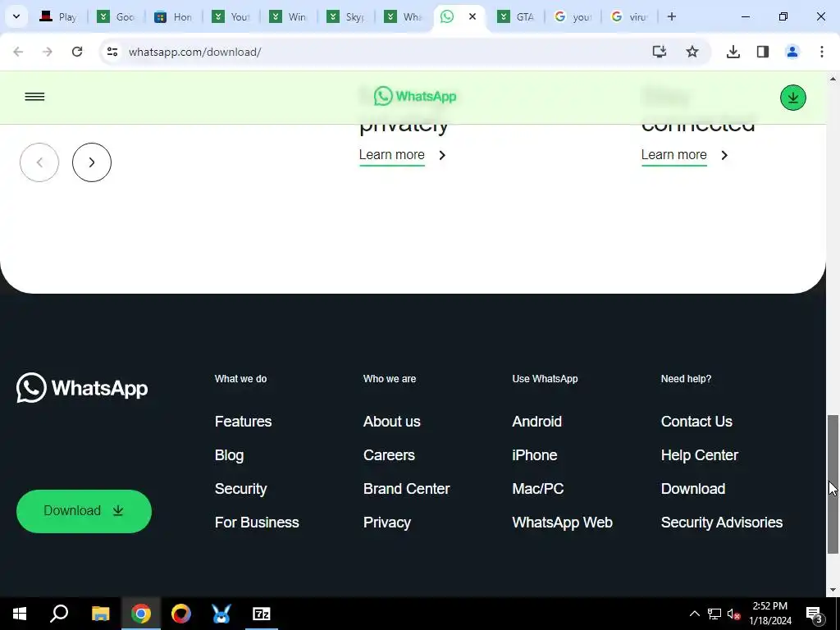Open the WhatsApp hamburger menu
This screenshot has width=840, height=630.
(x=34, y=97)
